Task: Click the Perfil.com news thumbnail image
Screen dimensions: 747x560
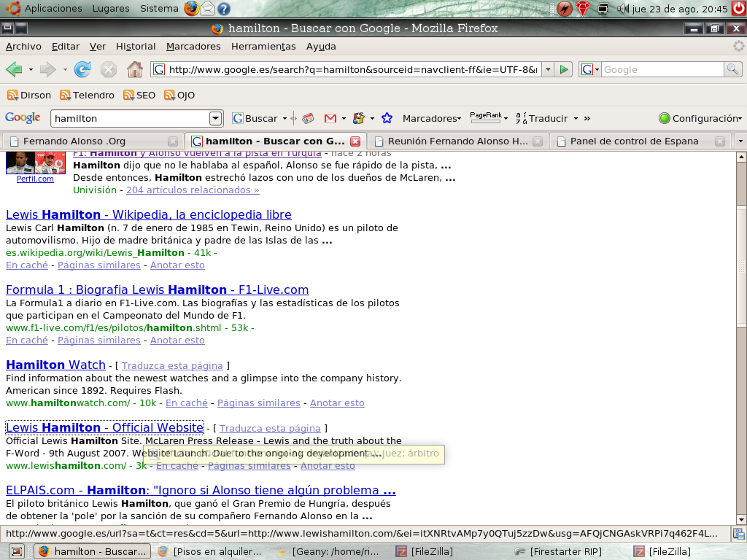Action: (35, 163)
